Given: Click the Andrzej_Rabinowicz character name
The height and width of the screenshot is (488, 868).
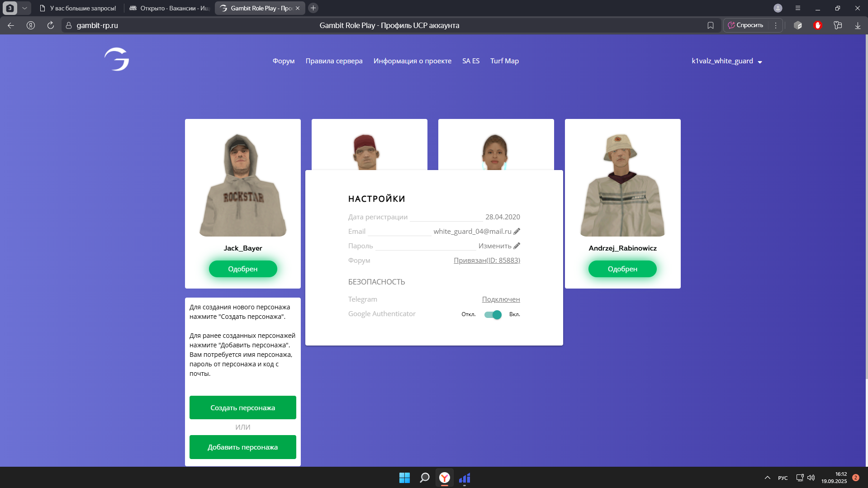Looking at the screenshot, I should 622,248.
